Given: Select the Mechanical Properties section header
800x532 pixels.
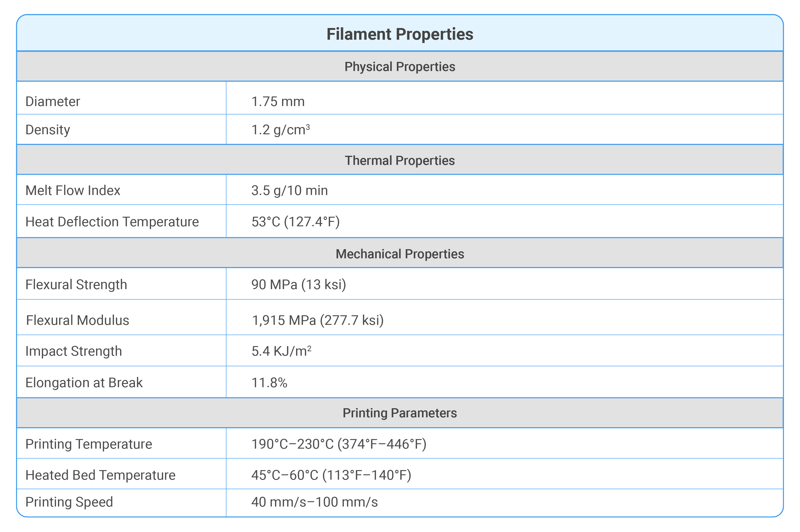Looking at the screenshot, I should pos(400,254).
